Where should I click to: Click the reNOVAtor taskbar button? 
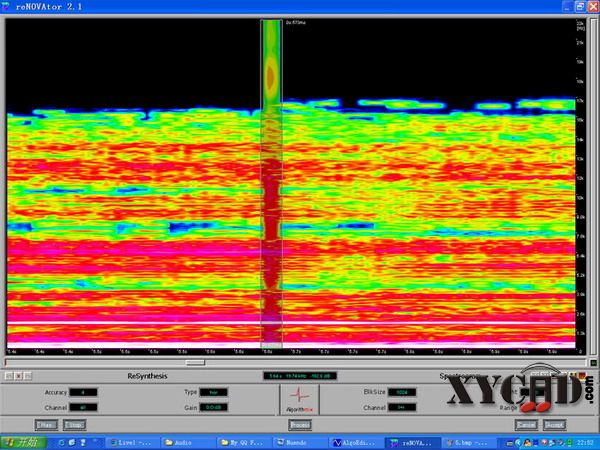(411, 443)
